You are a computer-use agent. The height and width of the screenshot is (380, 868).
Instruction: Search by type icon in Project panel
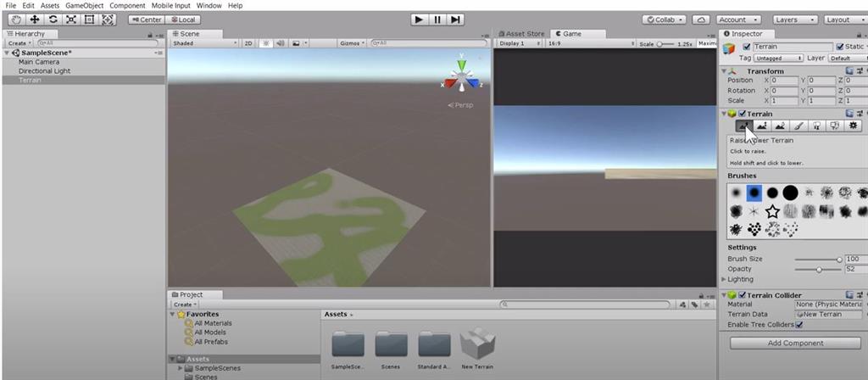(x=684, y=305)
